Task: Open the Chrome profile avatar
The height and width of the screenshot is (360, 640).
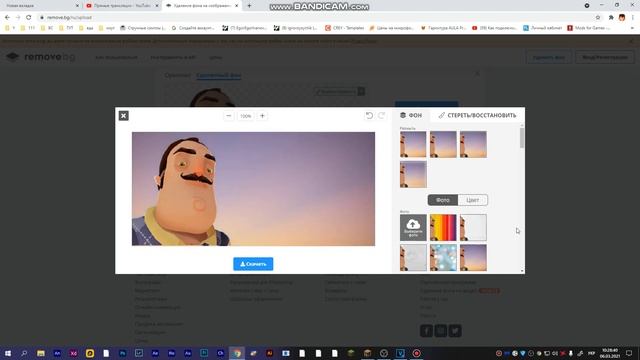Action: tap(622, 18)
